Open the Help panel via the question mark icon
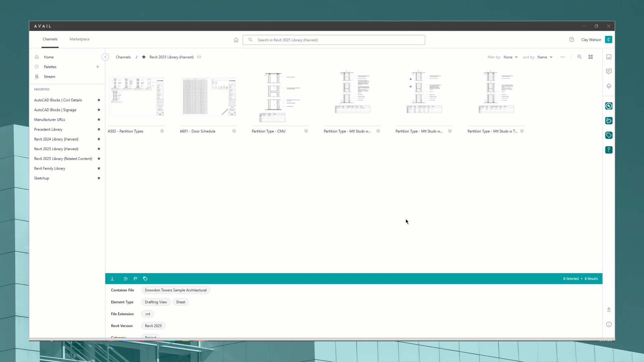 (x=609, y=150)
